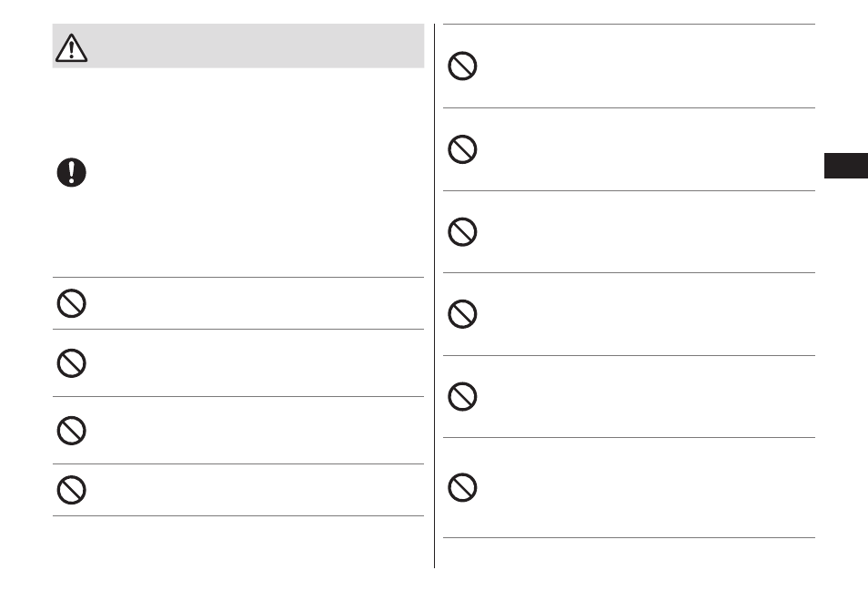868x611 pixels.
Task: Click the topmost prohibition icon in right column
Action: [x=462, y=66]
